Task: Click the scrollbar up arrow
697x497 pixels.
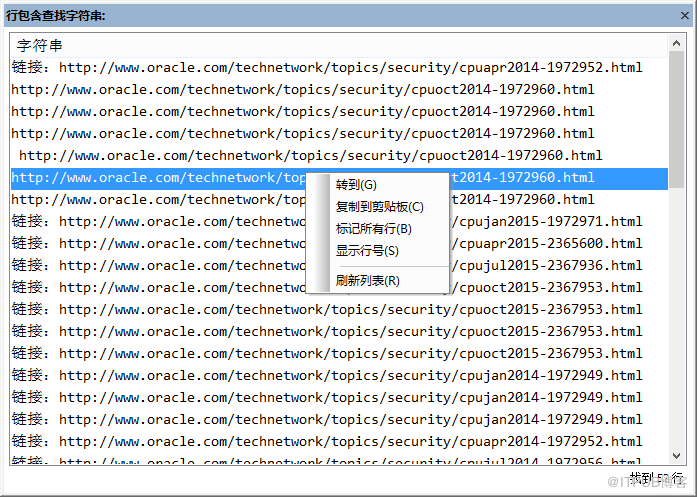Action: click(x=677, y=43)
